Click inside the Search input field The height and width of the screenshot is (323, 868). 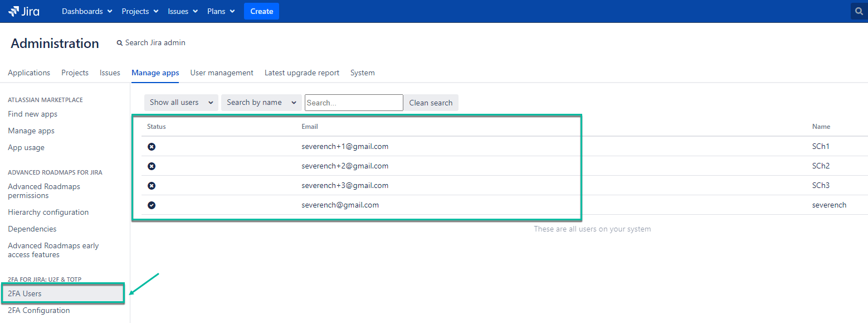(x=353, y=103)
